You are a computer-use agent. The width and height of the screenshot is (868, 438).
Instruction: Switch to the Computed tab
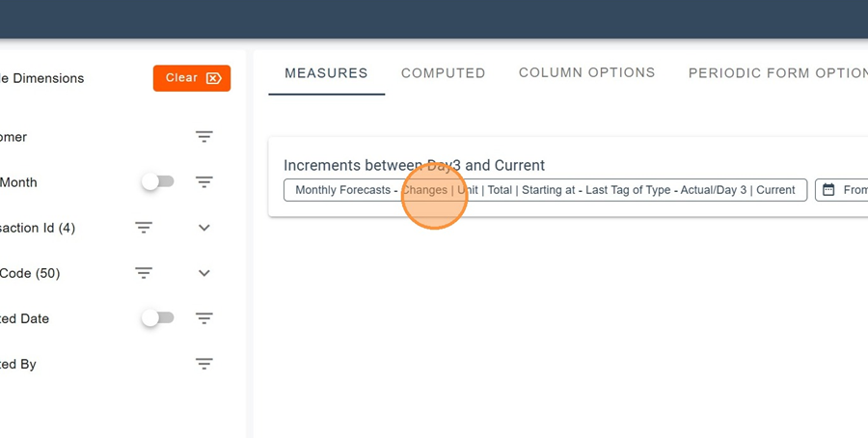click(443, 73)
